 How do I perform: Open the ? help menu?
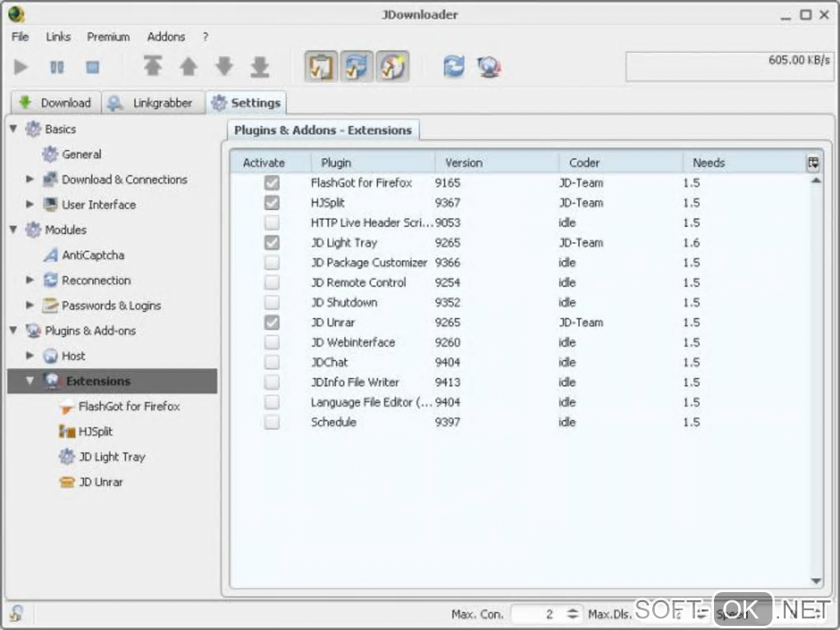pos(205,37)
